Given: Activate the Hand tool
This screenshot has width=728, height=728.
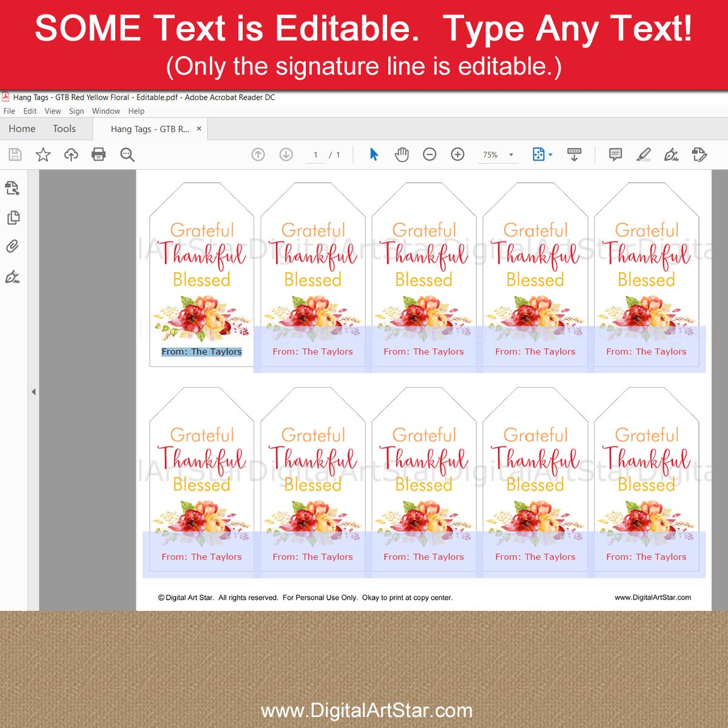Looking at the screenshot, I should [x=400, y=154].
